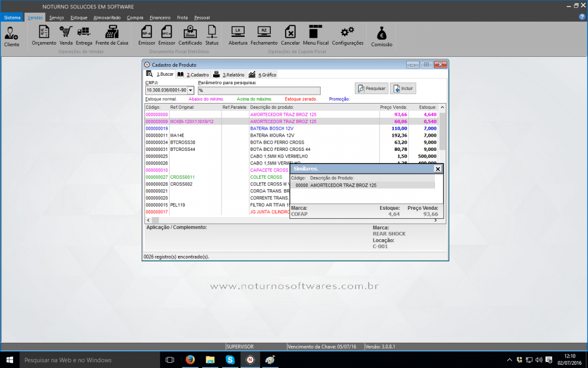Open File Explorer from taskbar
This screenshot has height=368, width=588.
point(210,360)
